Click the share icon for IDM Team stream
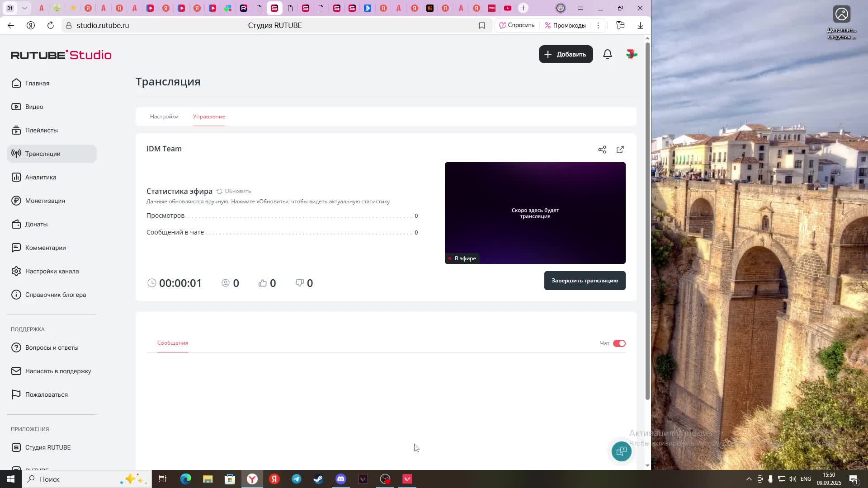The height and width of the screenshot is (488, 868). coord(602,150)
